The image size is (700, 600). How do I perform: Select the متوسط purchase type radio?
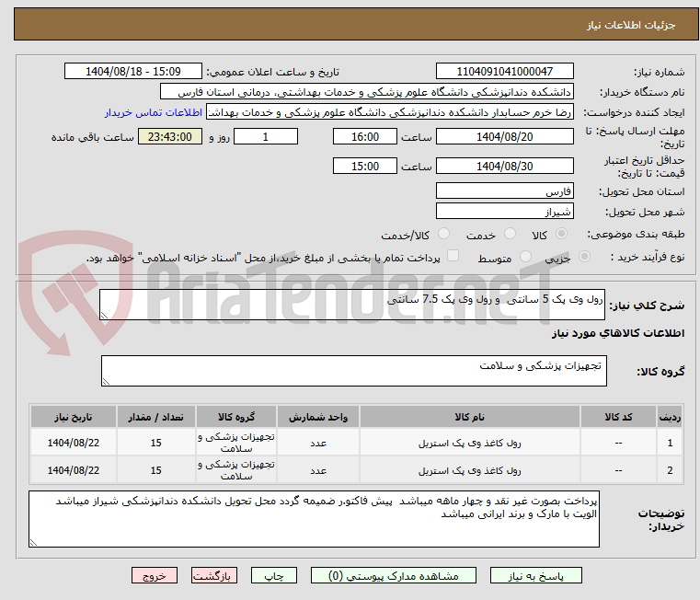pos(525,257)
